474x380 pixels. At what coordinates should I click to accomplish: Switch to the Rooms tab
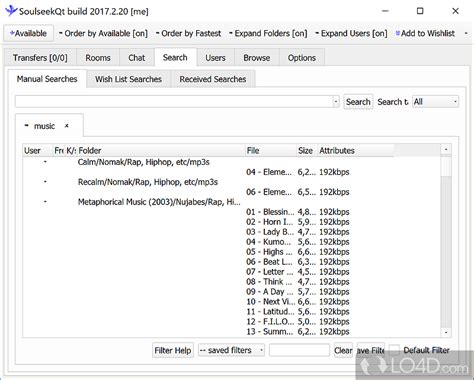98,58
